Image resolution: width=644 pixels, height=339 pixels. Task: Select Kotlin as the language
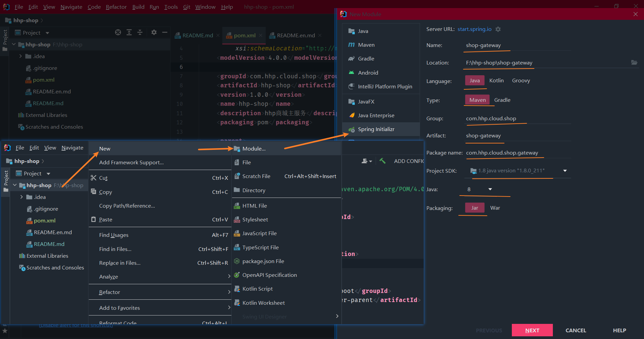[496, 80]
